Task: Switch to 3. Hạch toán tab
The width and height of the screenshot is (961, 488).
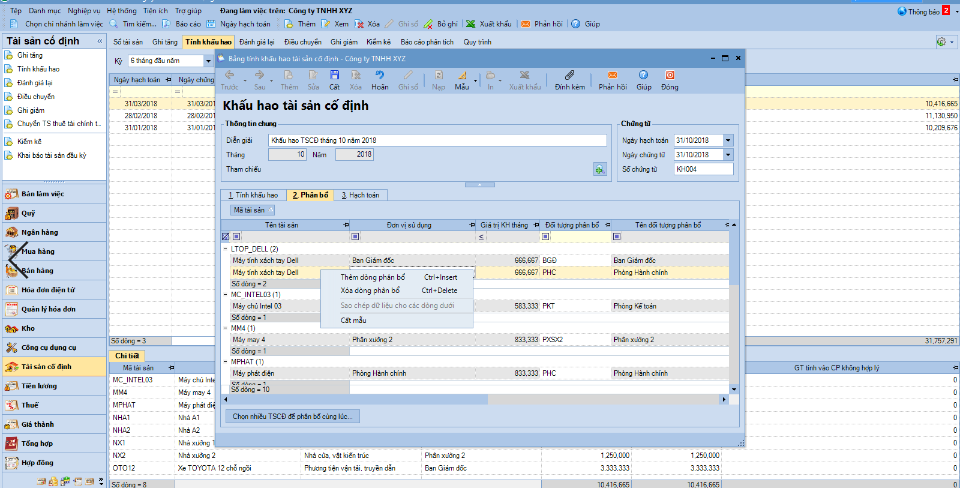Action: click(360, 195)
